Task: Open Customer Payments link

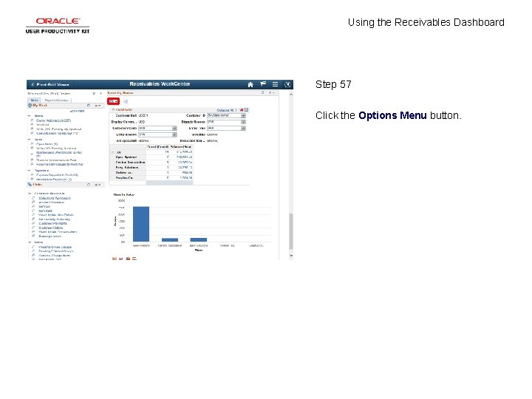Action: [x=52, y=224]
